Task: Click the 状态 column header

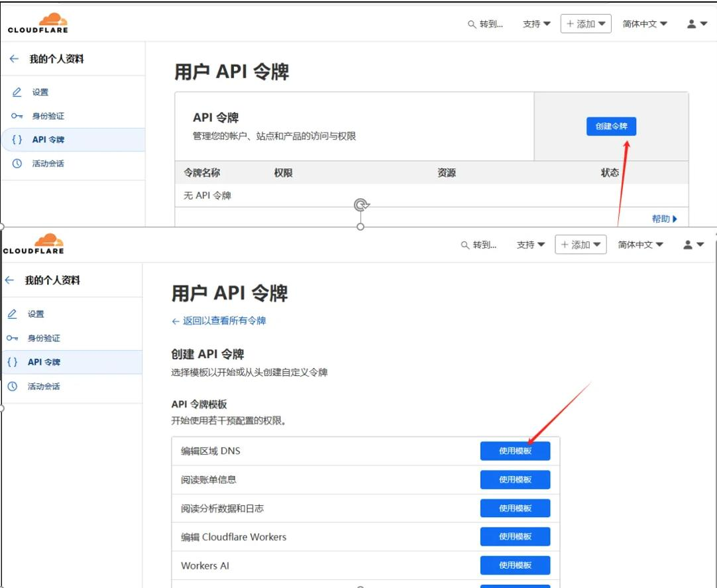Action: (610, 172)
